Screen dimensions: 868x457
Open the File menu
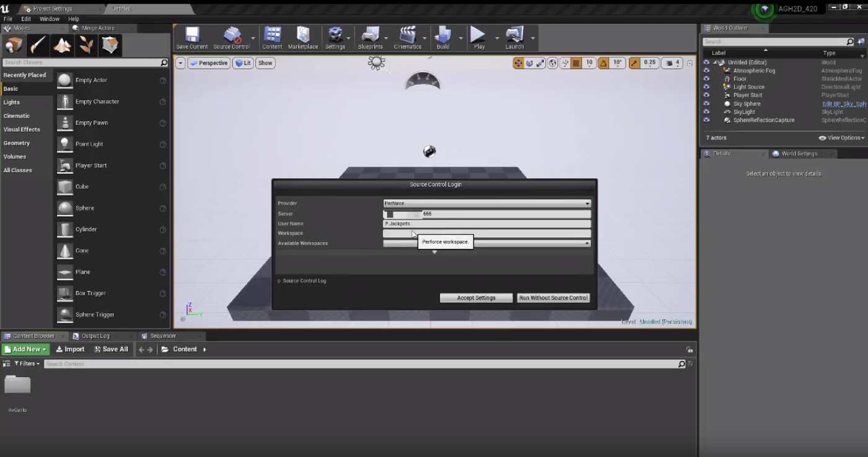[x=8, y=19]
